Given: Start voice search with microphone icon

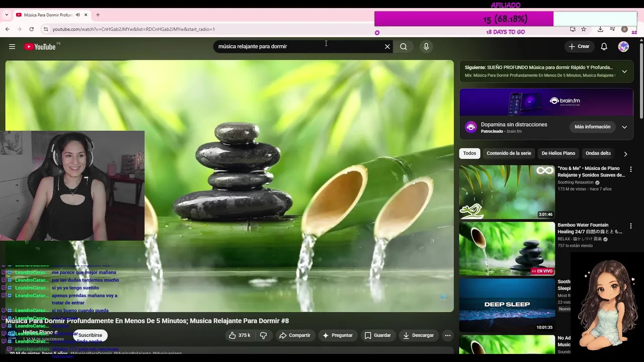Looking at the screenshot, I should [x=426, y=47].
